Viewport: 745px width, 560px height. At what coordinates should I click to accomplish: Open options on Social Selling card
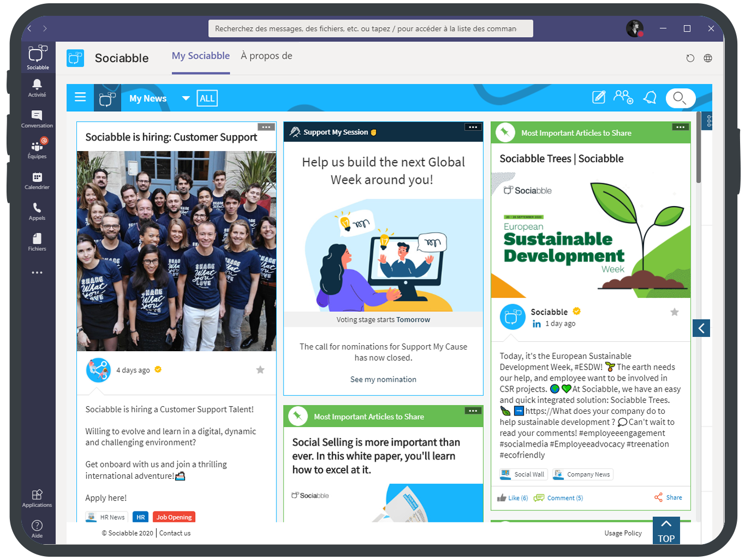tap(473, 411)
